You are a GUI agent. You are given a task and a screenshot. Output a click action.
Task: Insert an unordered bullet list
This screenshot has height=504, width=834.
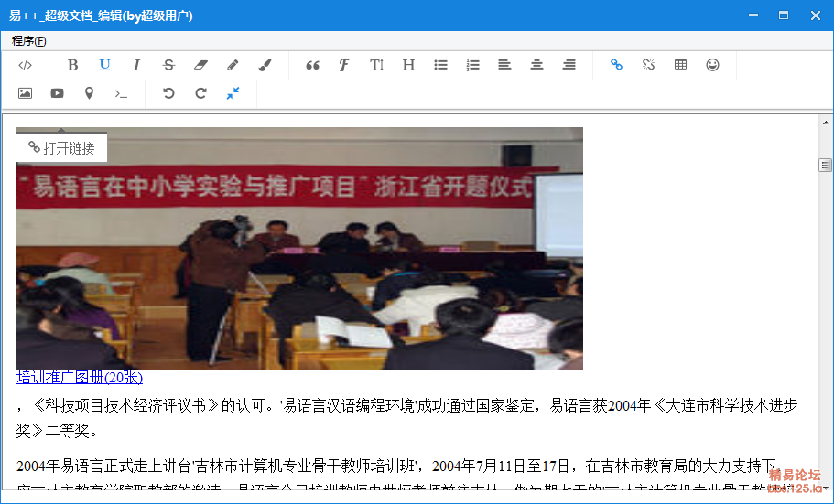pyautogui.click(x=440, y=65)
